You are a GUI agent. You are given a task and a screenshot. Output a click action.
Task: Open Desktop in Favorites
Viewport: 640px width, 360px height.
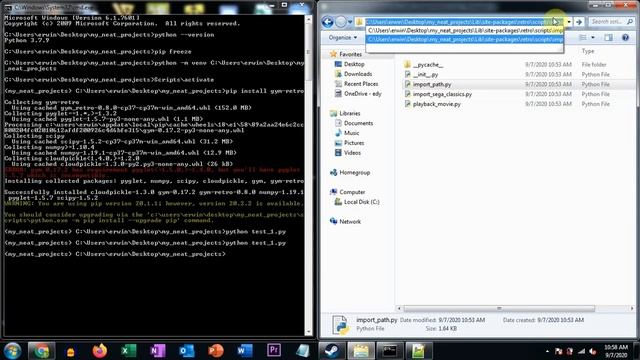pos(354,64)
